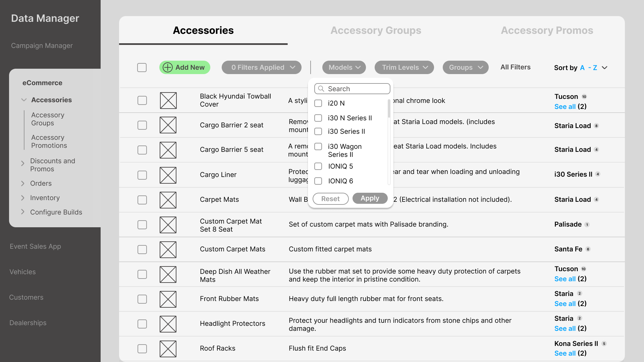Click the Black Hyundai Towball Cover thumbnail
This screenshot has height=362, width=644.
tap(168, 101)
